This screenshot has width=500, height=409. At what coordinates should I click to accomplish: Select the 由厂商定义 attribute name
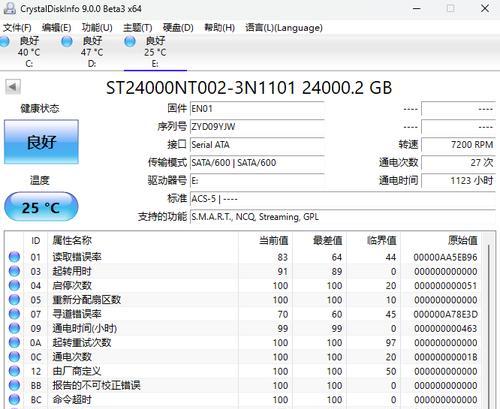[x=77, y=371]
